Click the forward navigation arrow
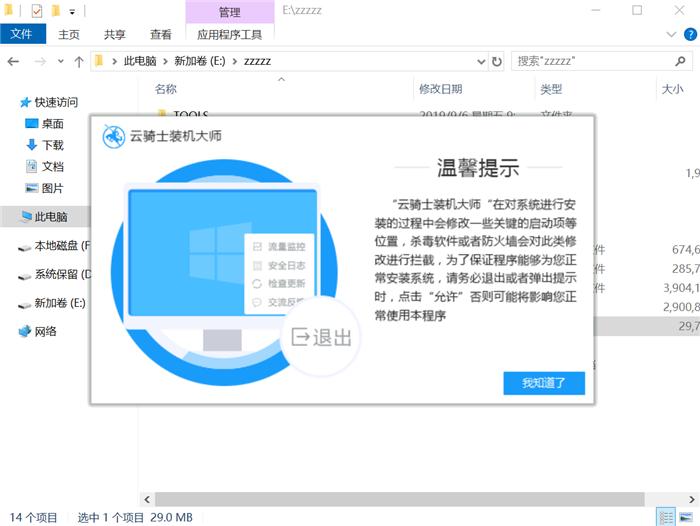This screenshot has height=526, width=700. pyautogui.click(x=40, y=61)
